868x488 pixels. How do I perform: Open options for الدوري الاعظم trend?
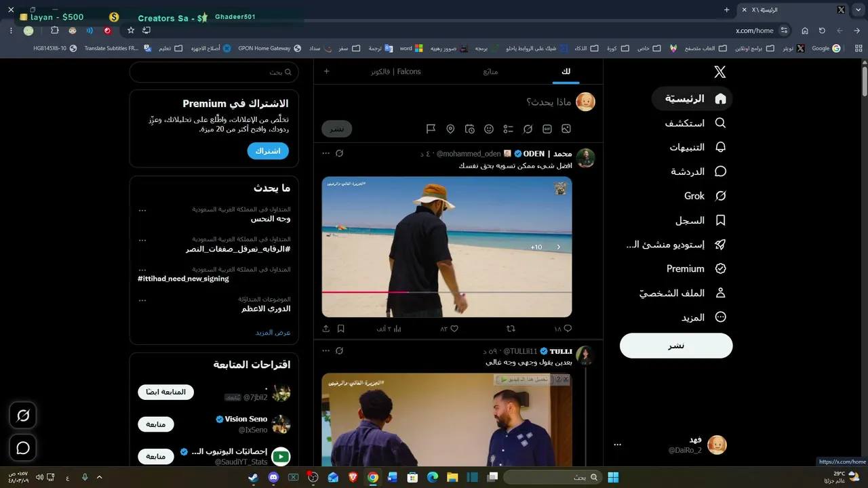(142, 300)
